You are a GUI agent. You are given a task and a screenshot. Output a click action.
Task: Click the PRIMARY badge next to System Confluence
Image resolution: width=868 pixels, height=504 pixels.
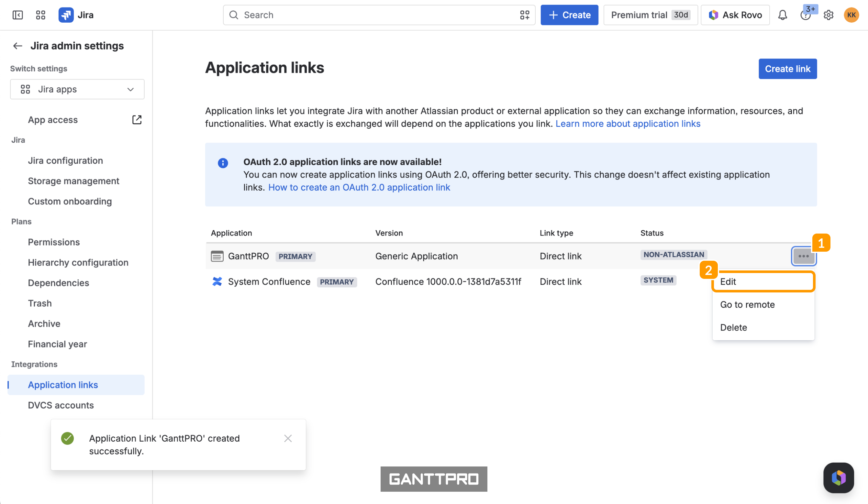point(337,282)
